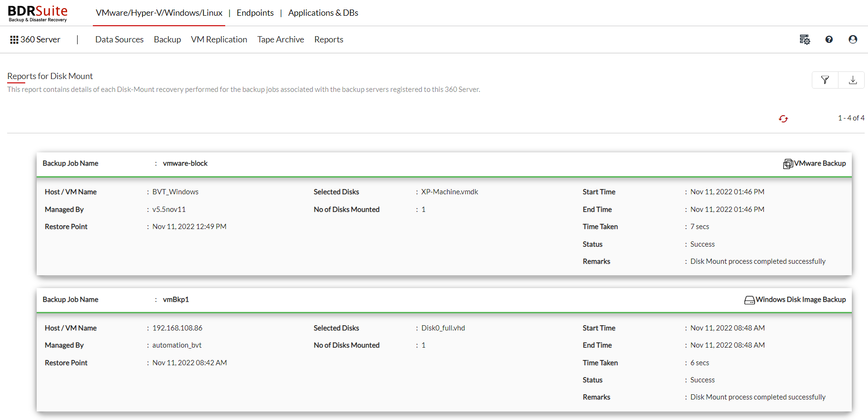The image size is (868, 420).
Task: Select the vmware-block job name
Action: 185,163
